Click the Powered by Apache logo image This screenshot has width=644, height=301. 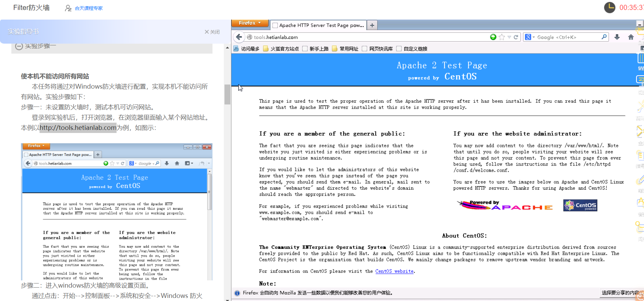pos(505,205)
